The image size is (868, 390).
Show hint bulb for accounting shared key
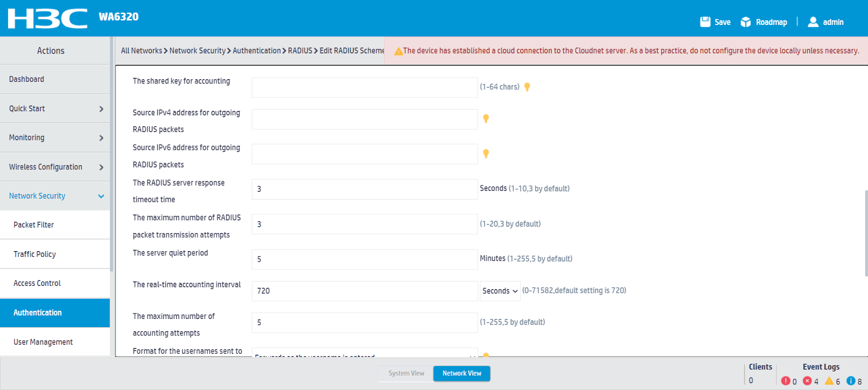pos(527,87)
